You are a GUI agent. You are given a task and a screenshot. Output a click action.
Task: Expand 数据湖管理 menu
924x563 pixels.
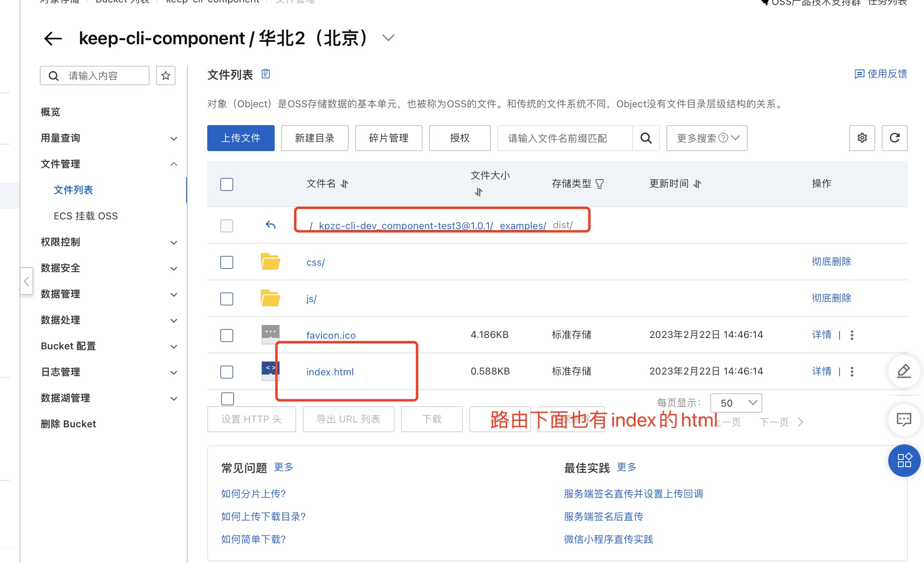[174, 398]
